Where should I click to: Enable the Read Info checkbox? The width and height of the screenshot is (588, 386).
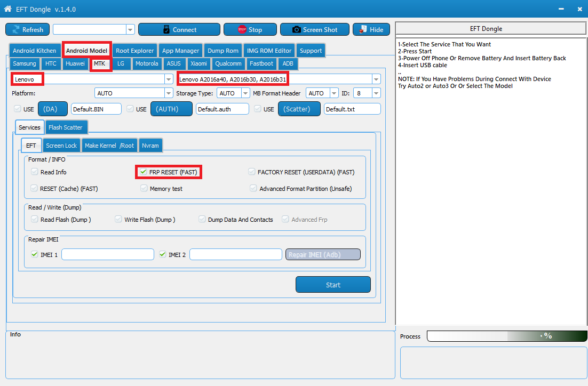coord(35,172)
